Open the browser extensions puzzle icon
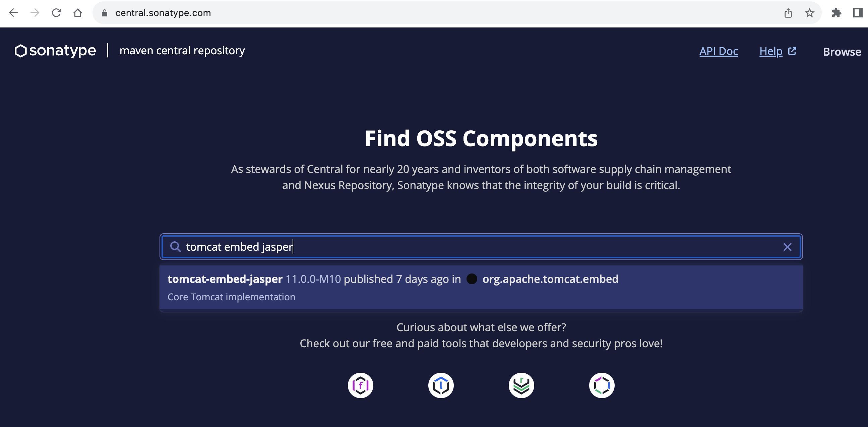The height and width of the screenshot is (427, 868). [x=836, y=13]
